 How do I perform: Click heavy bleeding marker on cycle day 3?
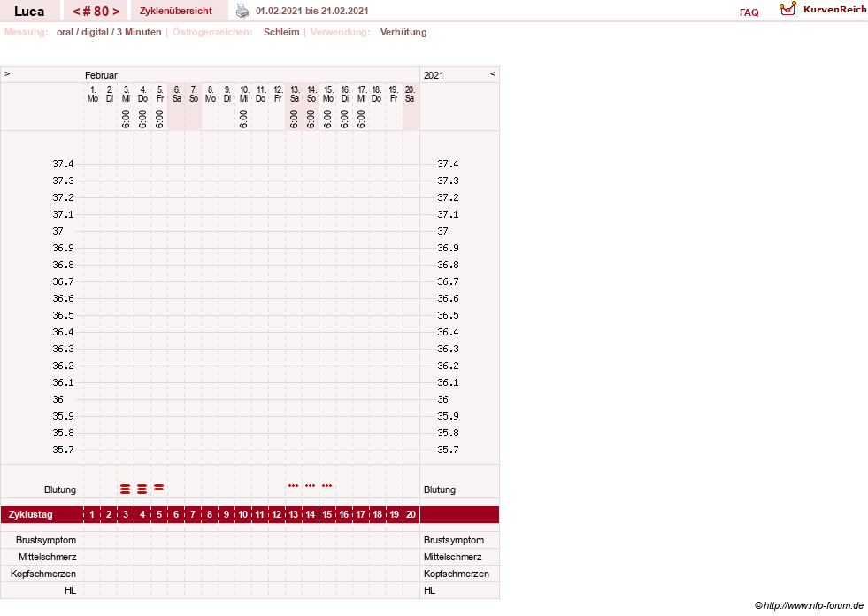click(x=125, y=489)
